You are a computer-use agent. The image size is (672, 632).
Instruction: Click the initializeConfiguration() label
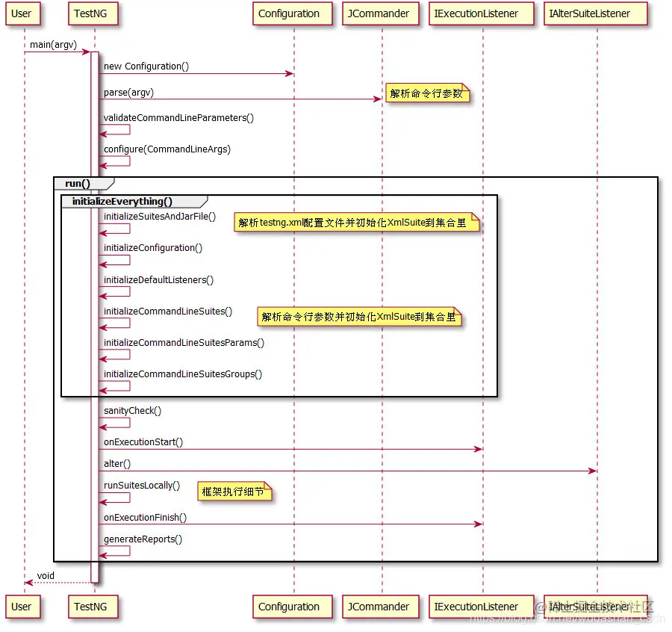click(x=155, y=250)
